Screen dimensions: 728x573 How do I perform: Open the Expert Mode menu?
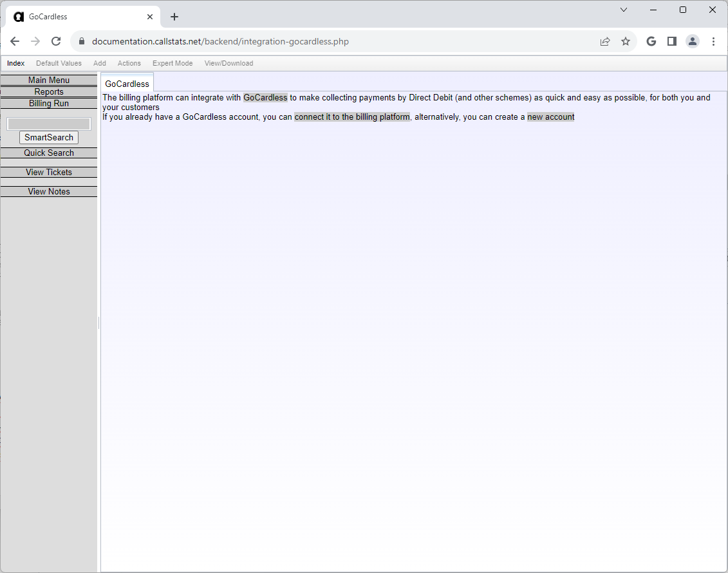(172, 63)
